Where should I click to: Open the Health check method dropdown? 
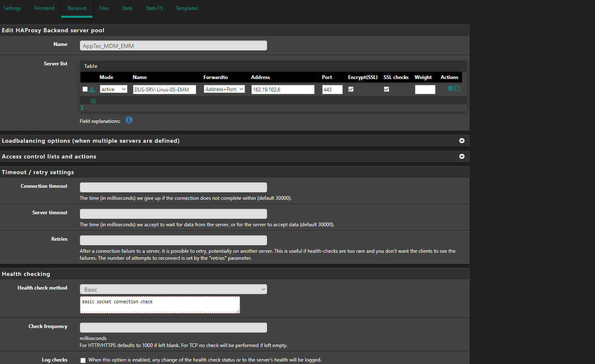pyautogui.click(x=173, y=289)
